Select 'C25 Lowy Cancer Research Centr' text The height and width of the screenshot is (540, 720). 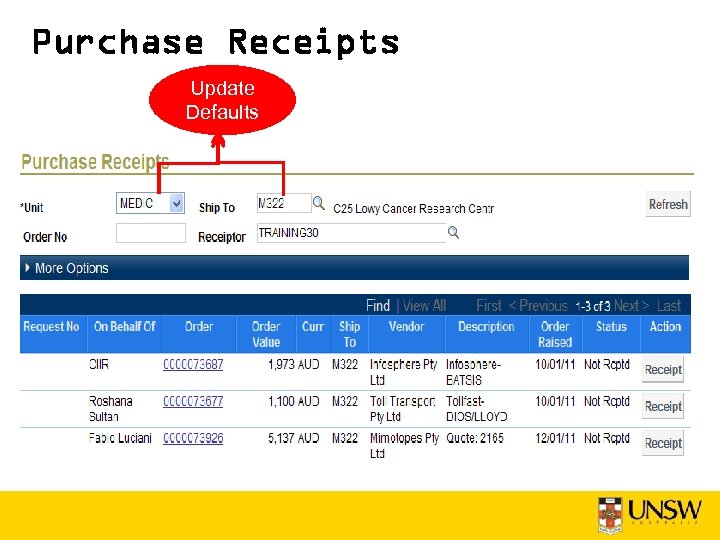pos(414,209)
